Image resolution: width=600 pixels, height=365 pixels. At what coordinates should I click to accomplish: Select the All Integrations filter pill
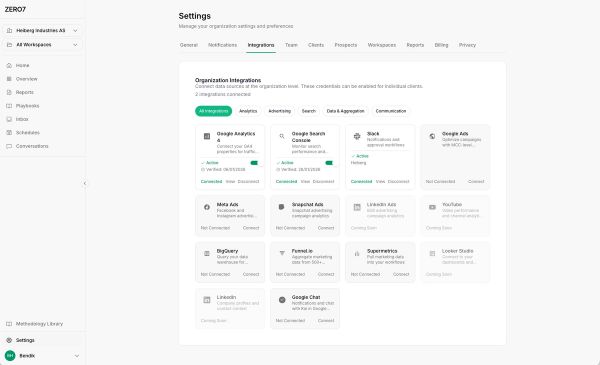coord(214,111)
